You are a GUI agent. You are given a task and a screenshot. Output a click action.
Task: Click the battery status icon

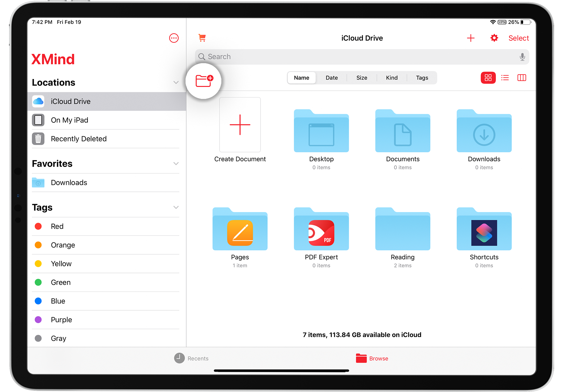tap(526, 22)
